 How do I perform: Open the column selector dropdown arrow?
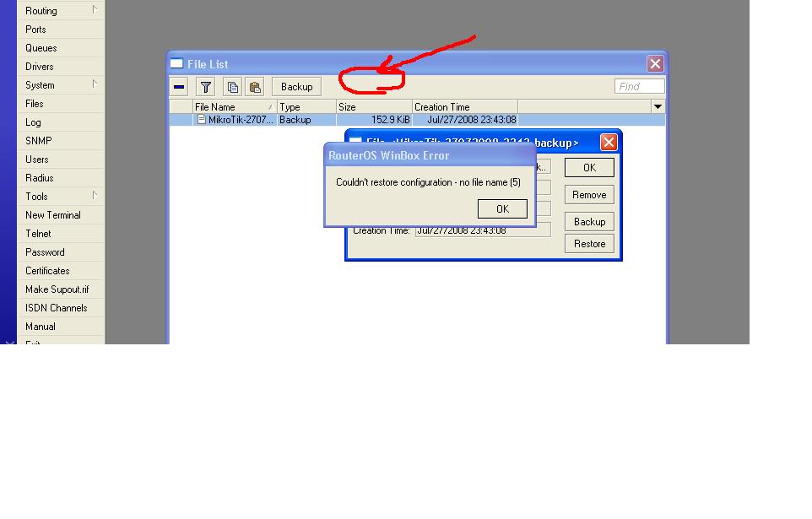pos(658,106)
